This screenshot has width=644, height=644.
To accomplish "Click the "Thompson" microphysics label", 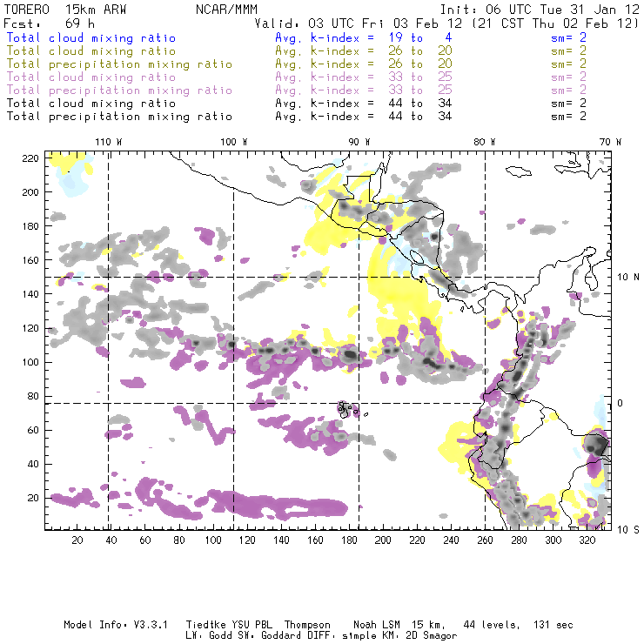I will coord(307,625).
